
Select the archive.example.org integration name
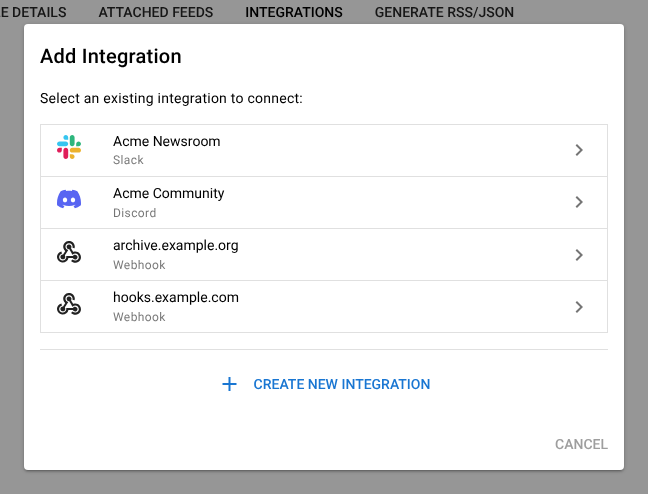[x=176, y=246]
